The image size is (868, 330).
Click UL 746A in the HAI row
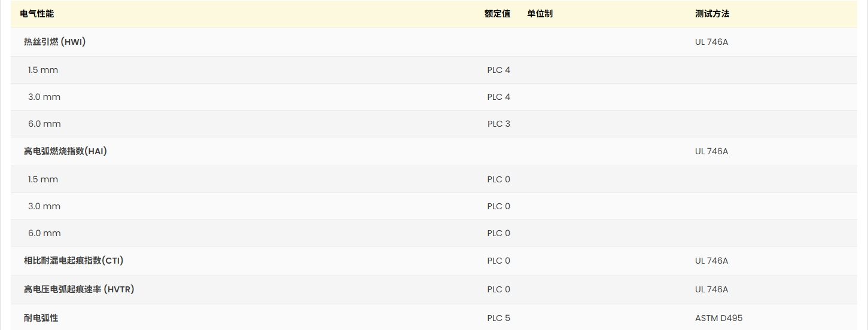(x=711, y=151)
